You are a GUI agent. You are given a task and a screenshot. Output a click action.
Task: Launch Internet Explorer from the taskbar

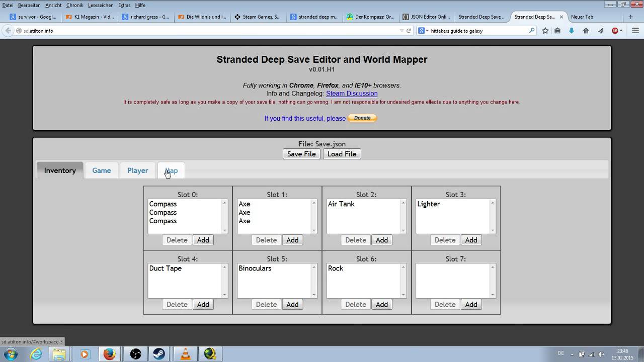(36, 354)
